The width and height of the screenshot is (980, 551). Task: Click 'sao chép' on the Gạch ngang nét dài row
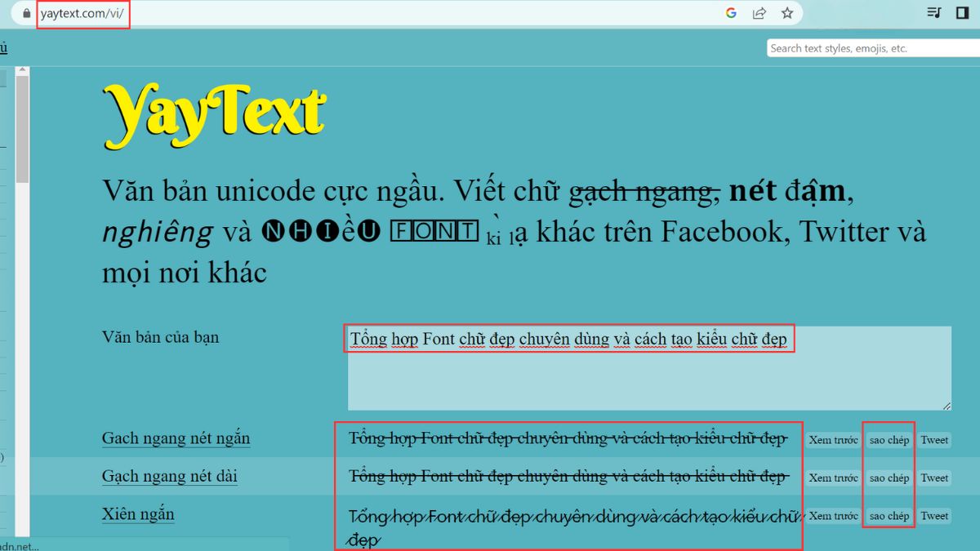pos(889,478)
